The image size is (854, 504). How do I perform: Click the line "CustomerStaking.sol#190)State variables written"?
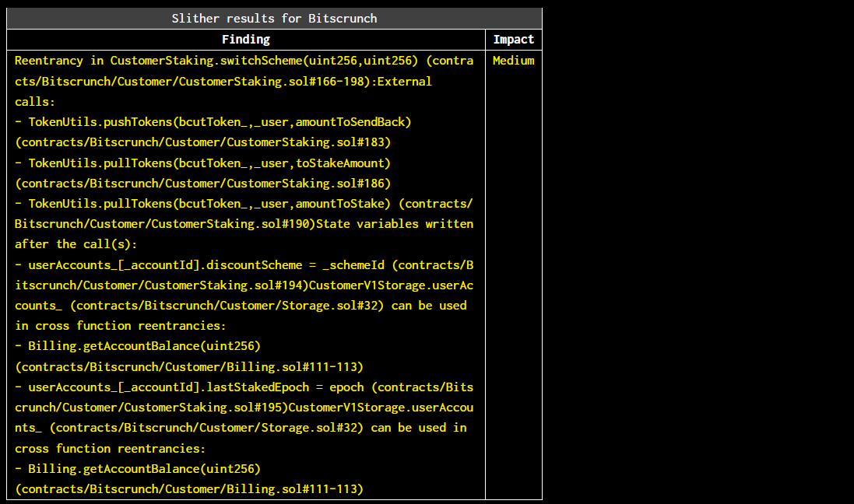[244, 224]
